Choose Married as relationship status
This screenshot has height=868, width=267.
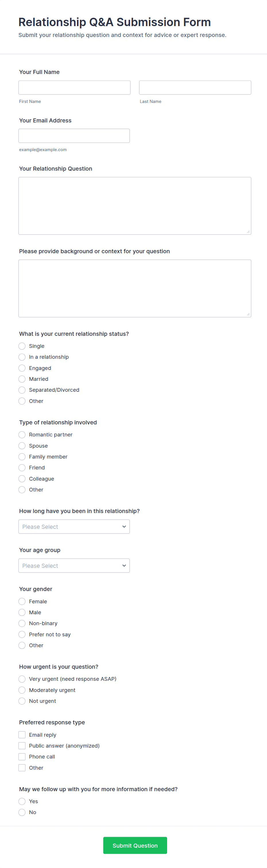(x=22, y=379)
